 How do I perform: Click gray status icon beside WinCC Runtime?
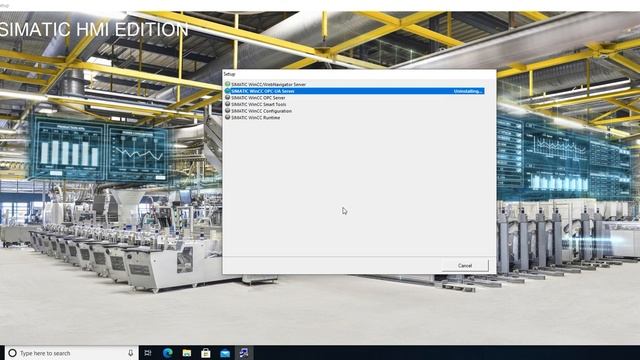coord(227,117)
